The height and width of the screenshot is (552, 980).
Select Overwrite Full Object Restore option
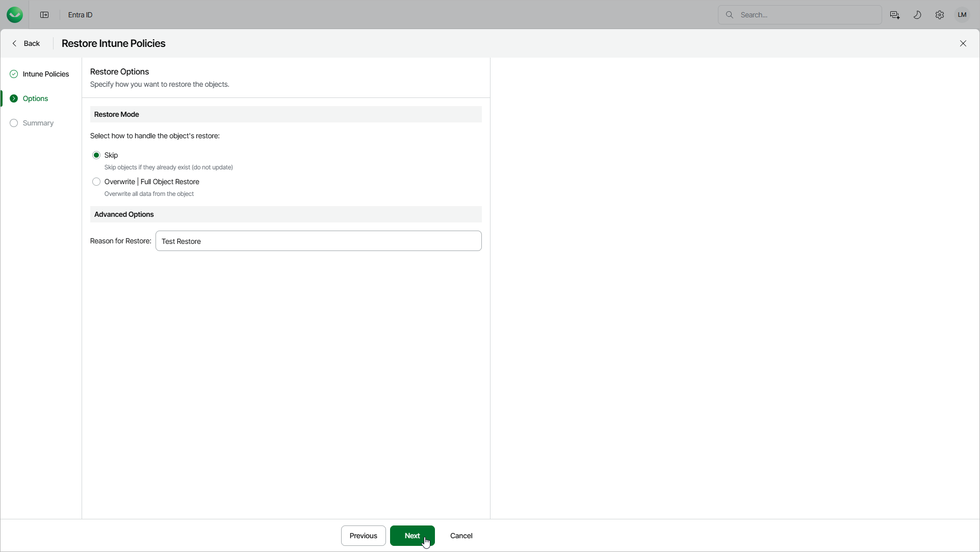[96, 182]
